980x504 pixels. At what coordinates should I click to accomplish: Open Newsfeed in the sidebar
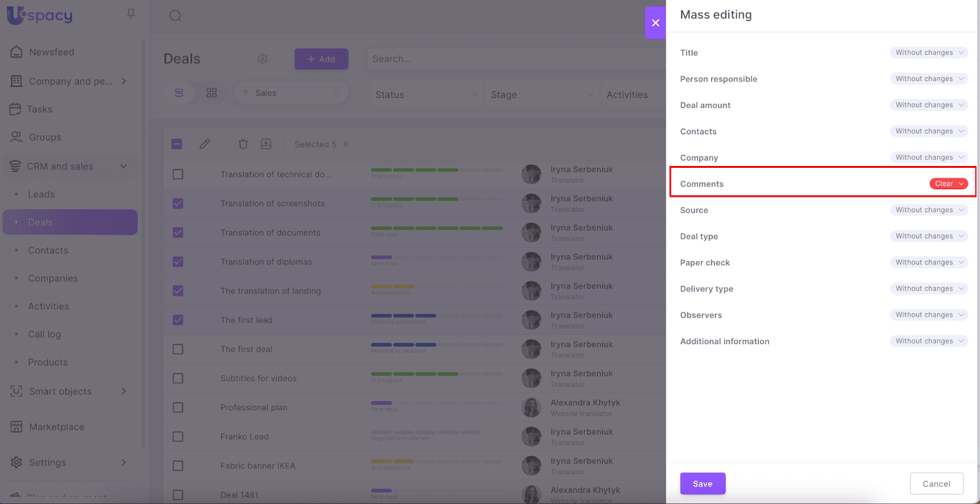pyautogui.click(x=51, y=52)
